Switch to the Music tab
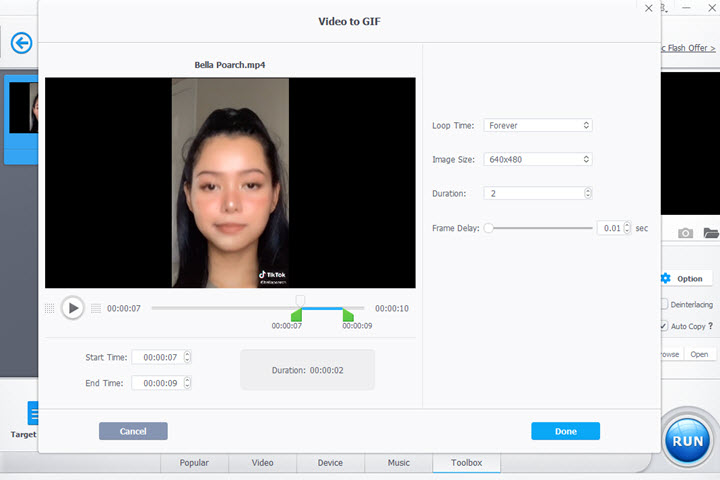Image resolution: width=720 pixels, height=480 pixels. click(x=398, y=463)
